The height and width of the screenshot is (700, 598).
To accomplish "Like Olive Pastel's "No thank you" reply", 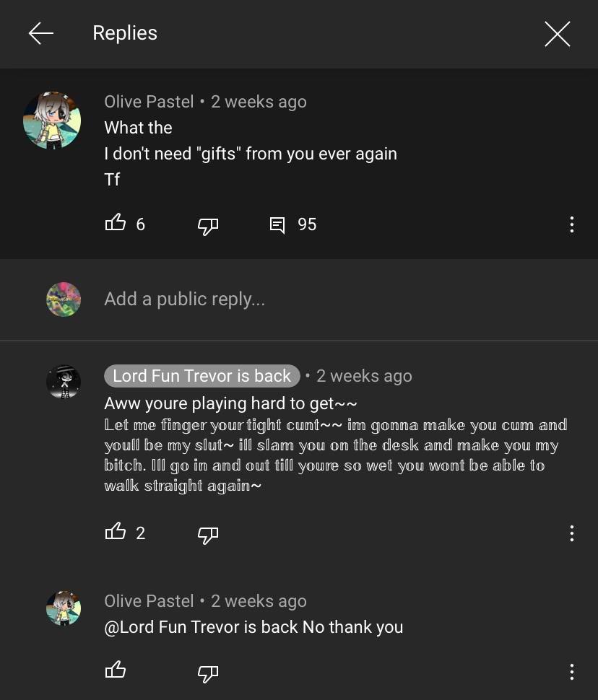I will (116, 670).
